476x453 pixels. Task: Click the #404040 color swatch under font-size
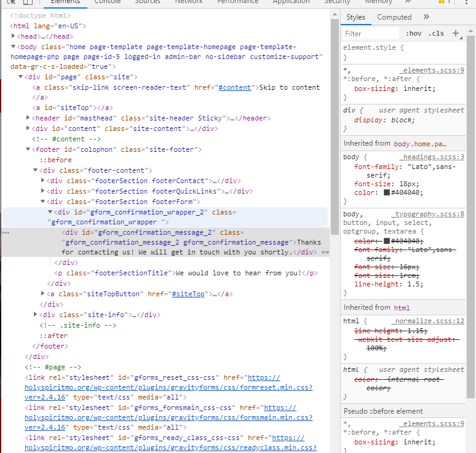click(387, 193)
